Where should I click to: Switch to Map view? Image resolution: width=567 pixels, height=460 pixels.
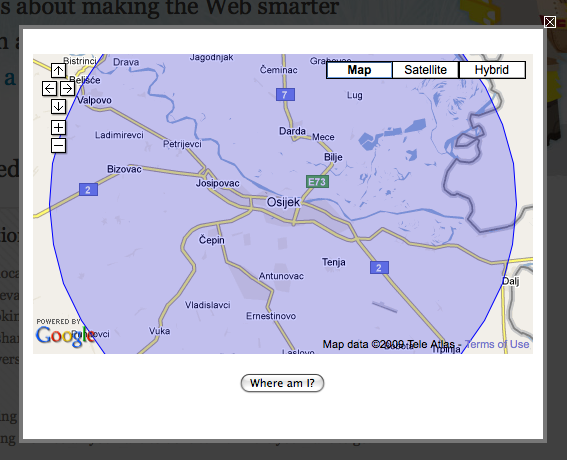[x=359, y=70]
